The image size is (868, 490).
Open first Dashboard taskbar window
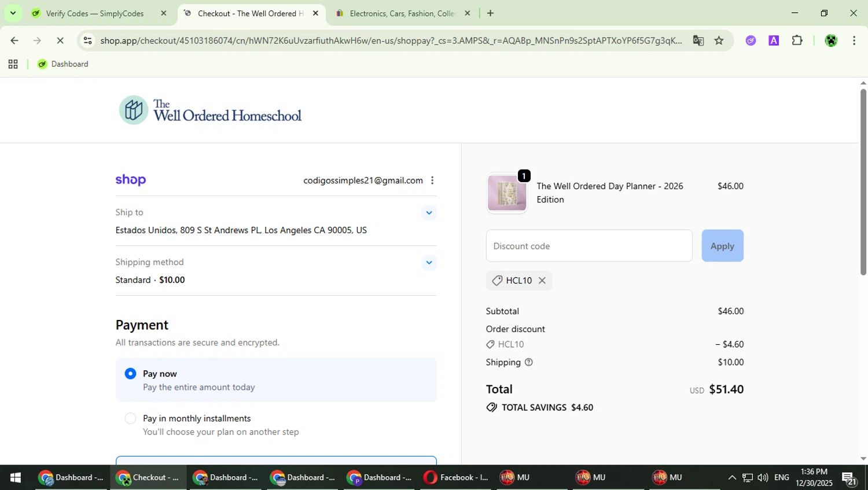pyautogui.click(x=72, y=478)
